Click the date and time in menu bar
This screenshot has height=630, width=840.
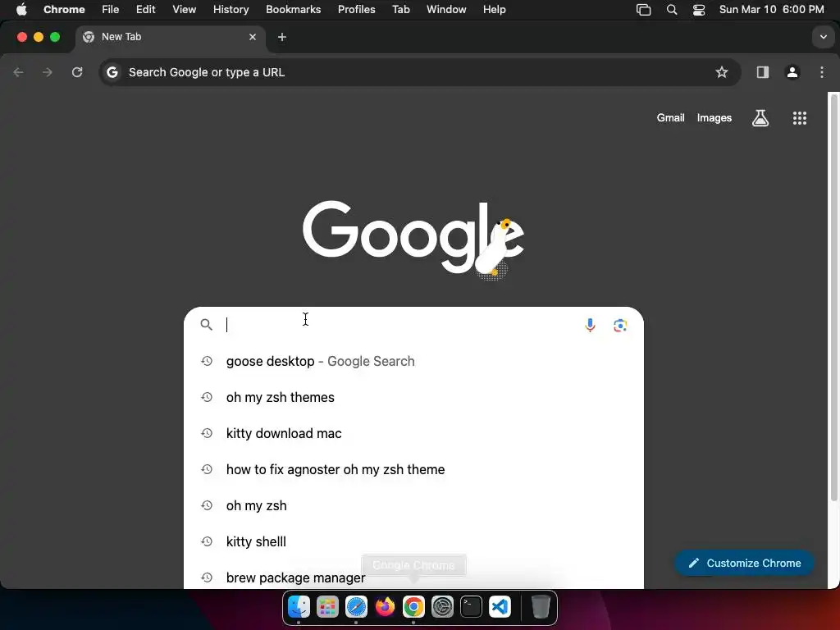coord(771,10)
